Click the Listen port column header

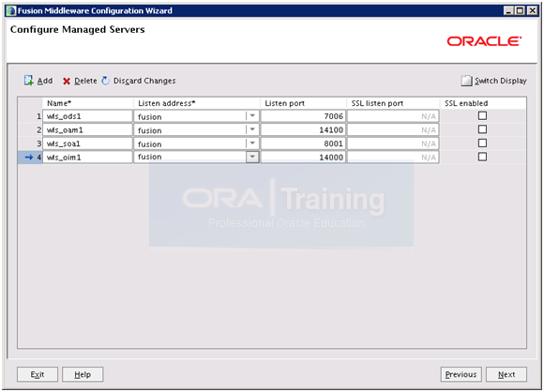point(303,103)
